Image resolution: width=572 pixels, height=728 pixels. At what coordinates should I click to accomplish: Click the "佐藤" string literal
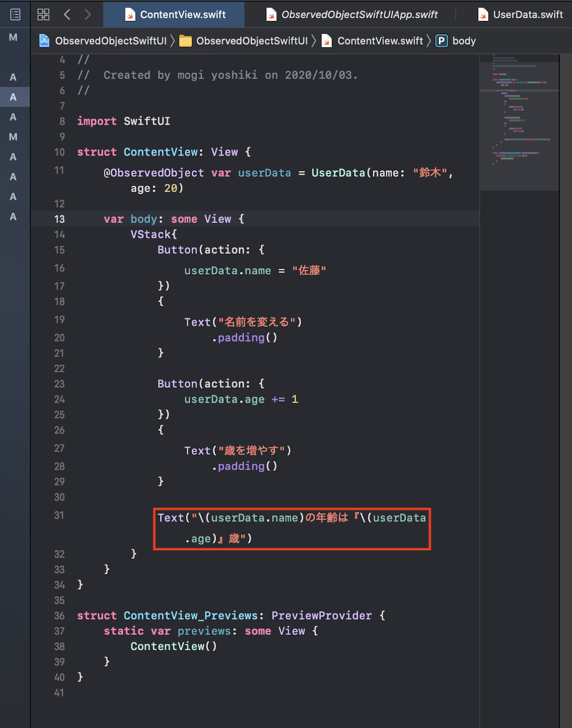tap(309, 271)
